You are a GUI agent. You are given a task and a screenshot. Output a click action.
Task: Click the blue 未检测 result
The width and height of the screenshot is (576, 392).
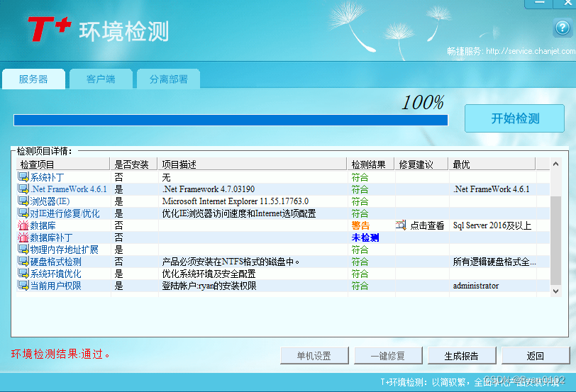point(365,237)
